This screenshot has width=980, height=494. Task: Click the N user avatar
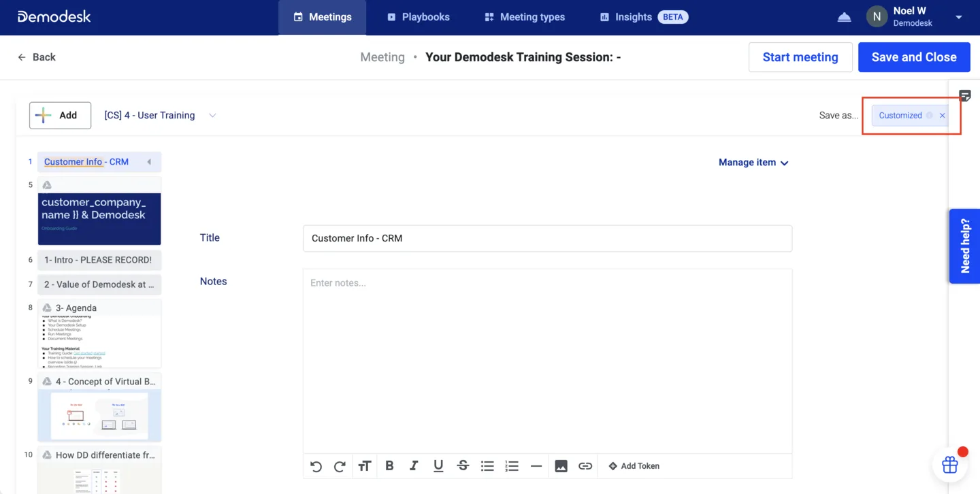coord(877,17)
